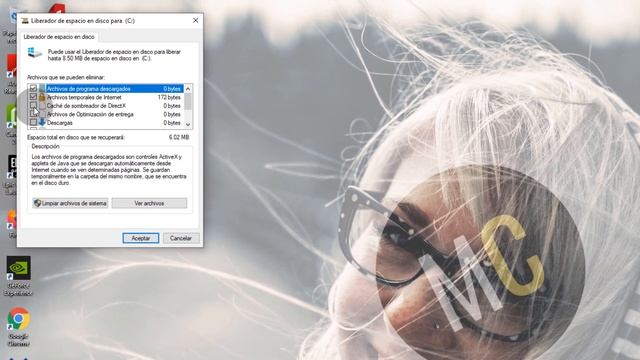
Task: Click the blue download arrow icon of Descargas
Action: coord(42,122)
